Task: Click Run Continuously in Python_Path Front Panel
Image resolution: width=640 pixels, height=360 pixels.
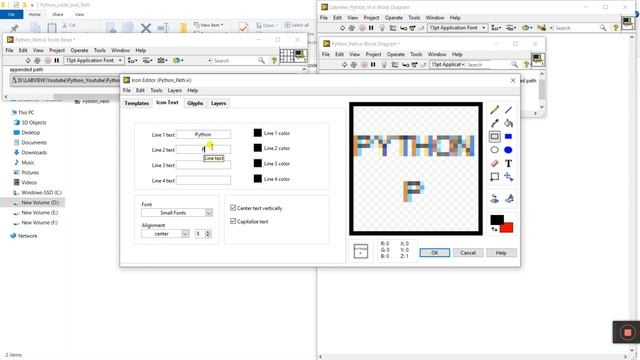Action: point(37,60)
